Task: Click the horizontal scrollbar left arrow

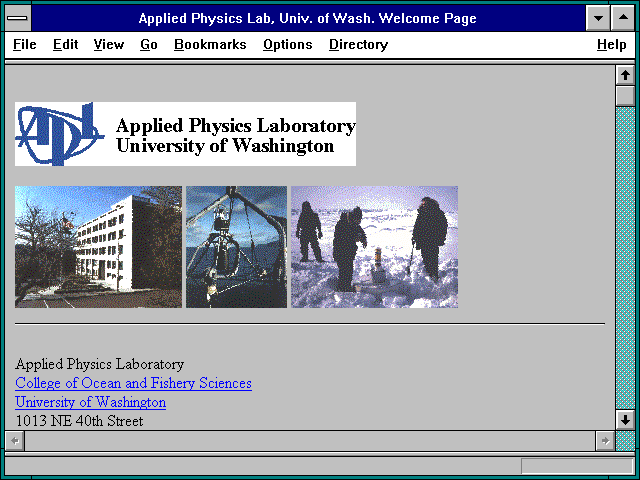Action: (15, 441)
